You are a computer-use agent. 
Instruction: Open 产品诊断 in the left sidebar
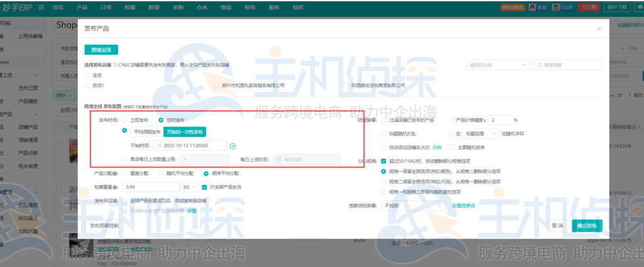point(28,153)
